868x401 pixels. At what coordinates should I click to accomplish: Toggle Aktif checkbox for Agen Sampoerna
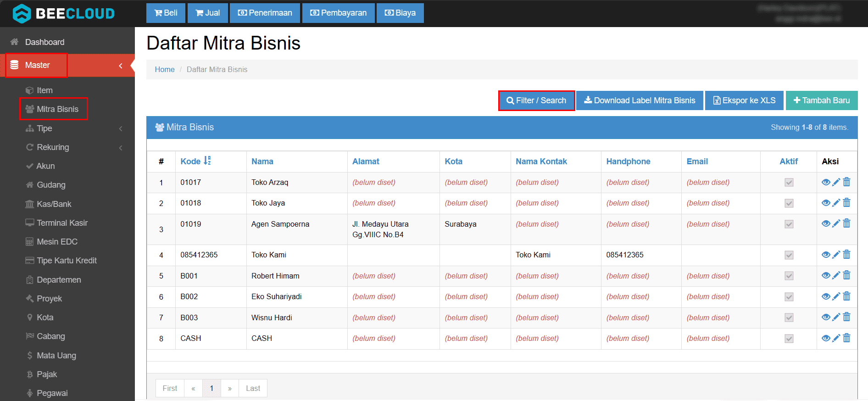(x=789, y=224)
